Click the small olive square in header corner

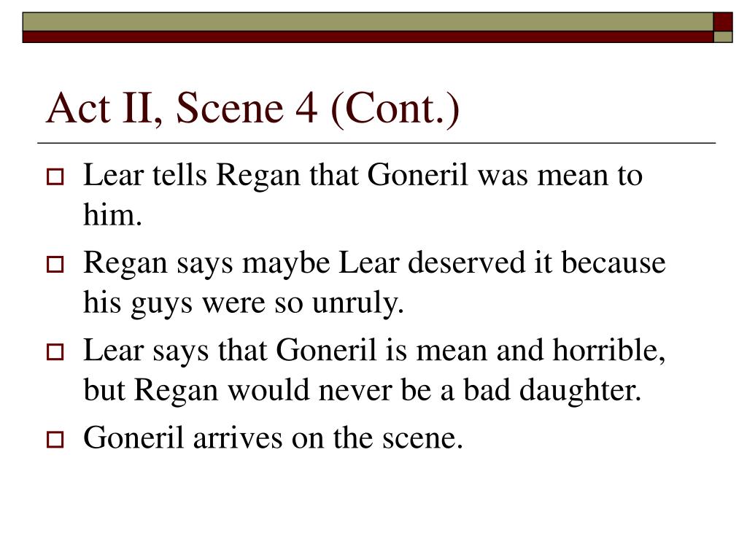click(723, 37)
